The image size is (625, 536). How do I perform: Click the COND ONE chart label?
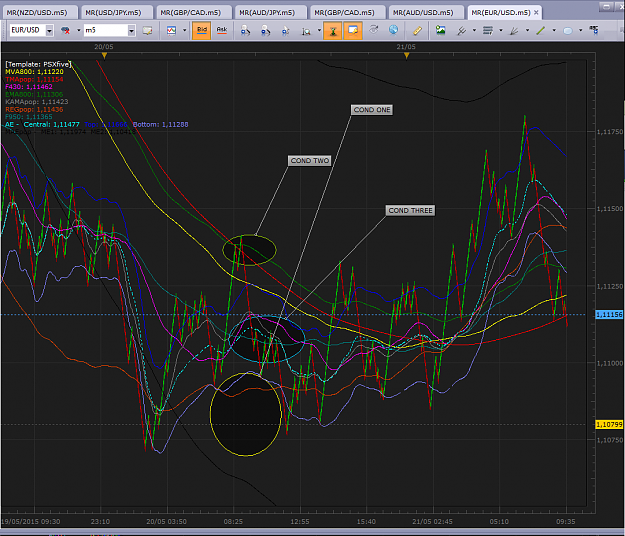[372, 110]
